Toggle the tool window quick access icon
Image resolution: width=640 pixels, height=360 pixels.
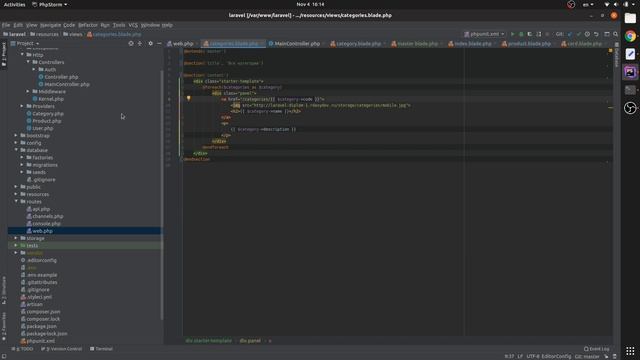click(x=4, y=356)
